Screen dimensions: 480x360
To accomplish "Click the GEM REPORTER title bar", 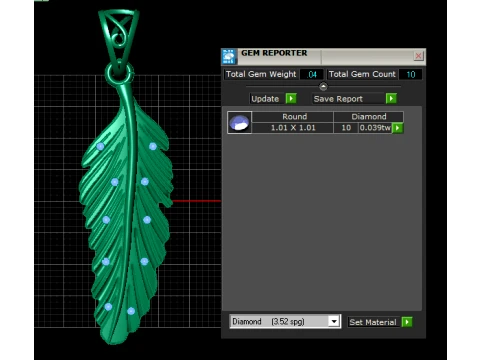I will click(323, 56).
